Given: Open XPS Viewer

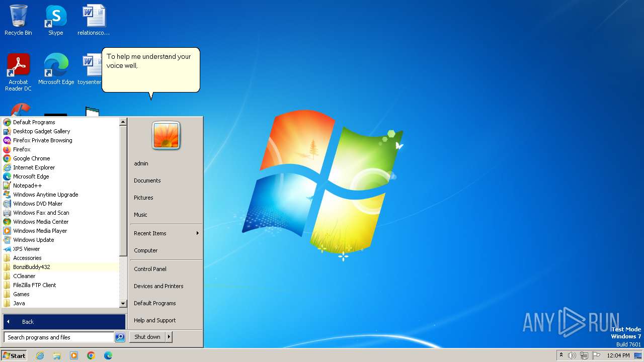Looking at the screenshot, I should (x=61, y=249).
